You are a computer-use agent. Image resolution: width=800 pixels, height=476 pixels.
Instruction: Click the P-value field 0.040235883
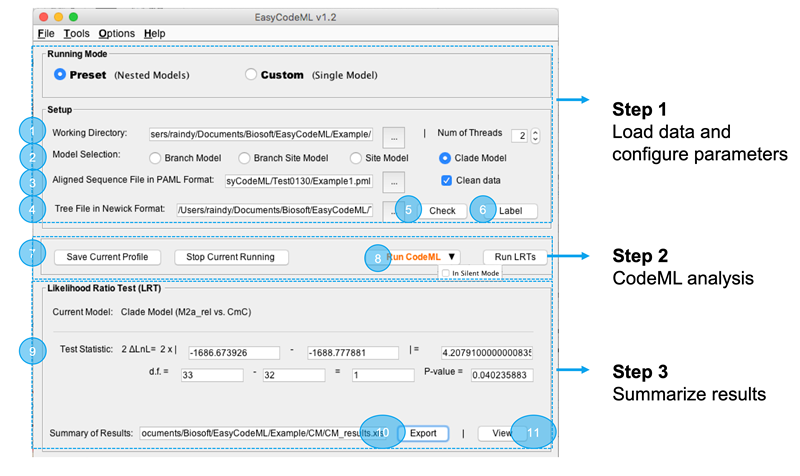502,375
